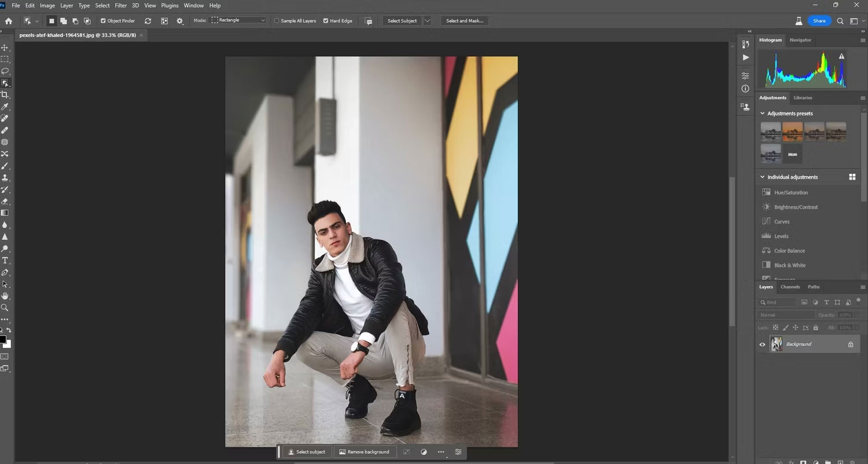The height and width of the screenshot is (464, 868).
Task: Enable Sample All Layers checkbox
Action: [277, 21]
